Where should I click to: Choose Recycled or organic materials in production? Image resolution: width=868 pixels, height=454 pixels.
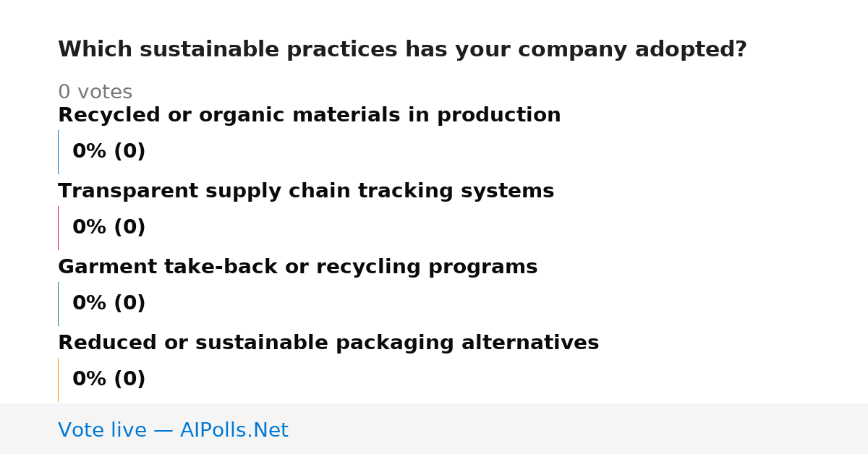[x=309, y=115]
